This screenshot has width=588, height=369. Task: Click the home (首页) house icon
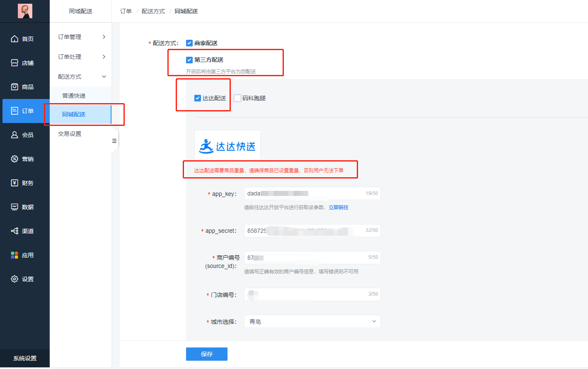15,39
